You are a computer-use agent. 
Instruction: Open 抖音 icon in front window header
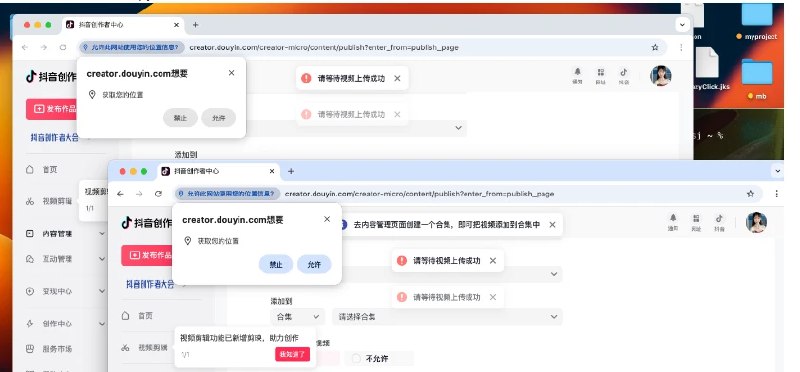(719, 222)
